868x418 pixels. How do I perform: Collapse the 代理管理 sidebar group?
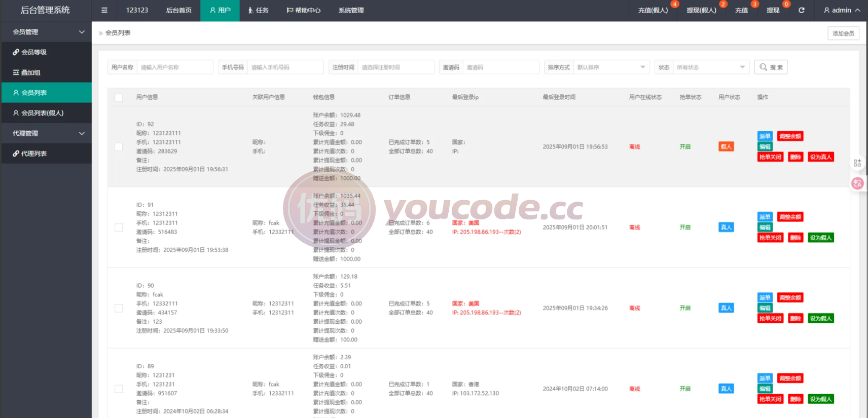[46, 133]
